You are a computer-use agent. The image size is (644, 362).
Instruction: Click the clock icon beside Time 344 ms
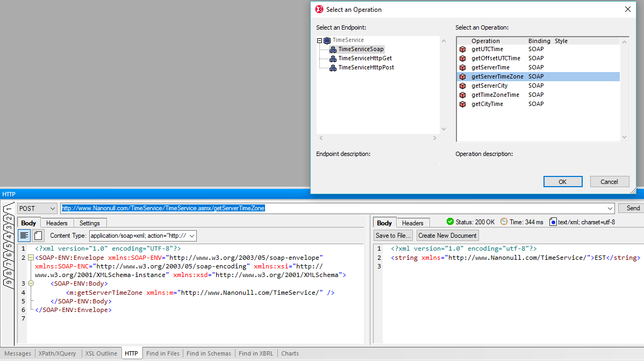point(504,222)
